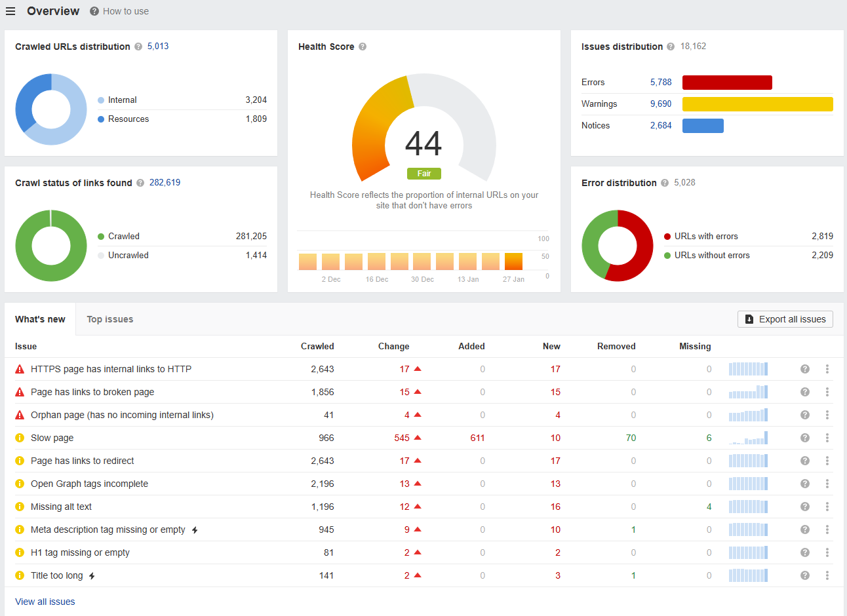Open more options for Meta description tag row
847x616 pixels.
tap(827, 529)
